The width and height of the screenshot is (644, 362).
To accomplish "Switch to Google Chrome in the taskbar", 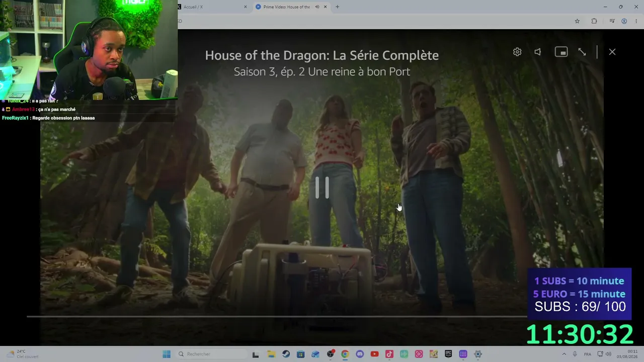I will click(345, 354).
